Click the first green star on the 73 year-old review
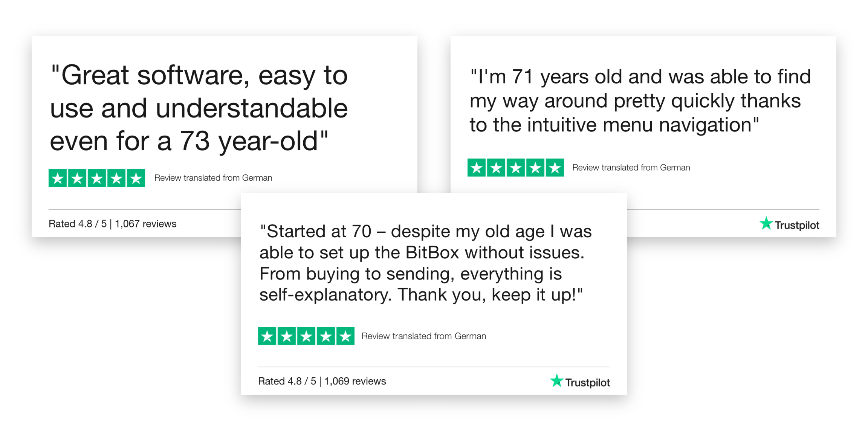Image resolution: width=868 pixels, height=444 pixels. (58, 178)
